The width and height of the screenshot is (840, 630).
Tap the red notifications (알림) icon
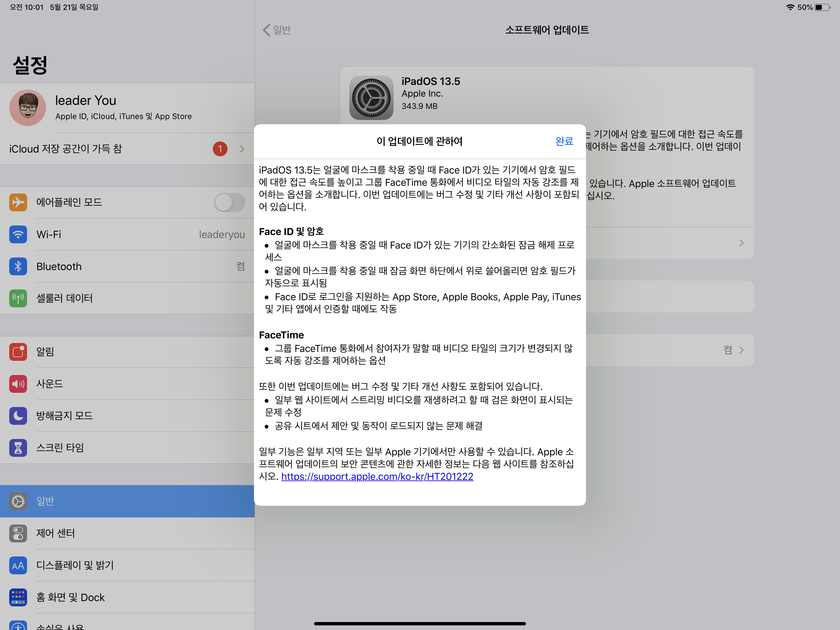[18, 352]
